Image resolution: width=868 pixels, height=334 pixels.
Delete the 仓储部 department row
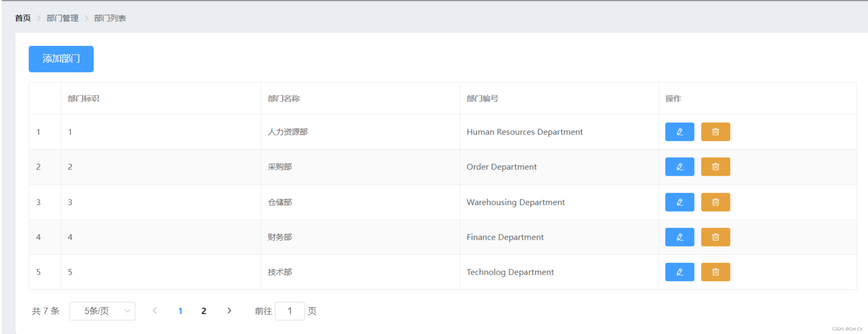coord(715,202)
